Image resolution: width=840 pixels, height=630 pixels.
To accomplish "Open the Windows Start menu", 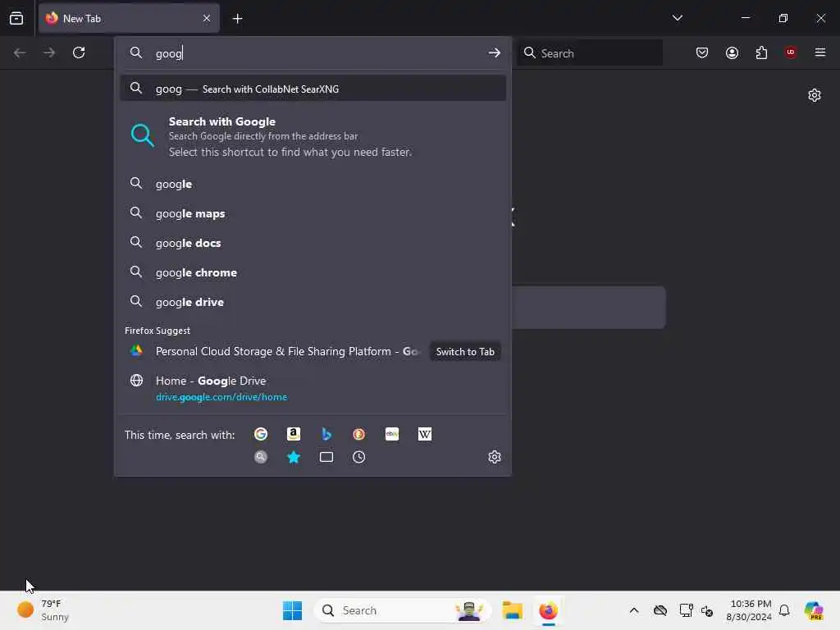I will pyautogui.click(x=293, y=610).
